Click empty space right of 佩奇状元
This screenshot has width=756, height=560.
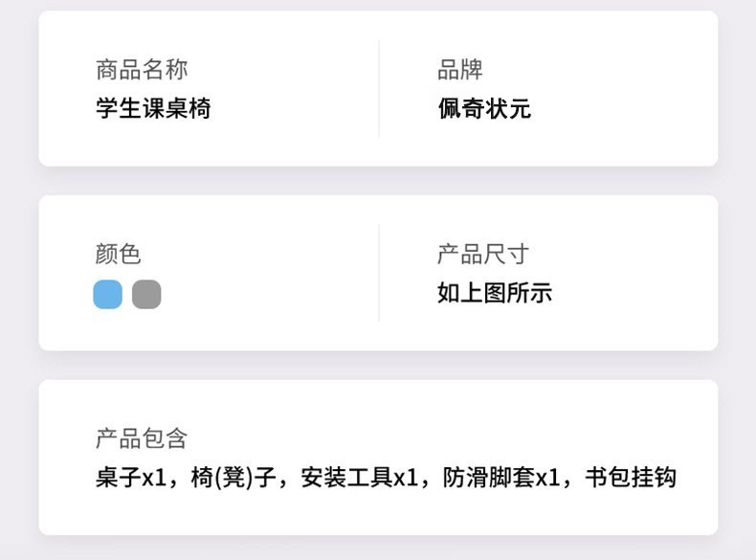coord(622,108)
